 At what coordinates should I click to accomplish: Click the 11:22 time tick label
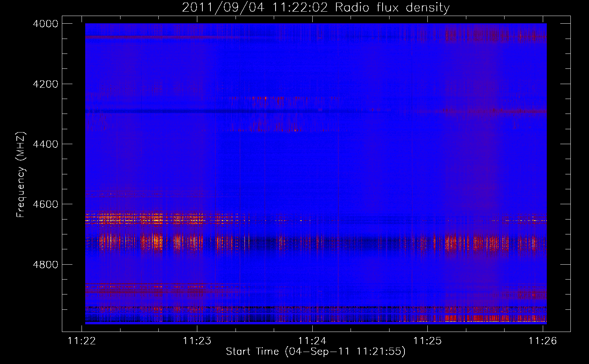[82, 341]
